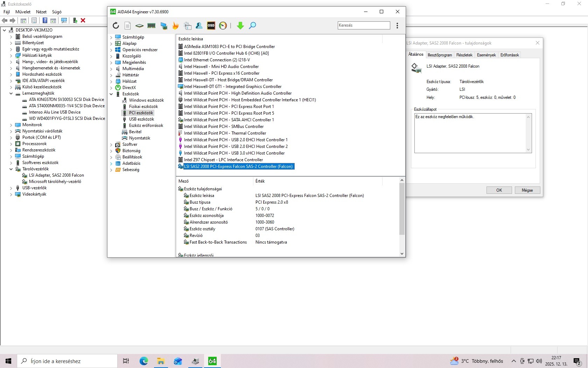Image resolution: width=588 pixels, height=368 pixels.
Task: Click the Refresh icon in AIDA64 toolbar
Action: [x=116, y=26]
